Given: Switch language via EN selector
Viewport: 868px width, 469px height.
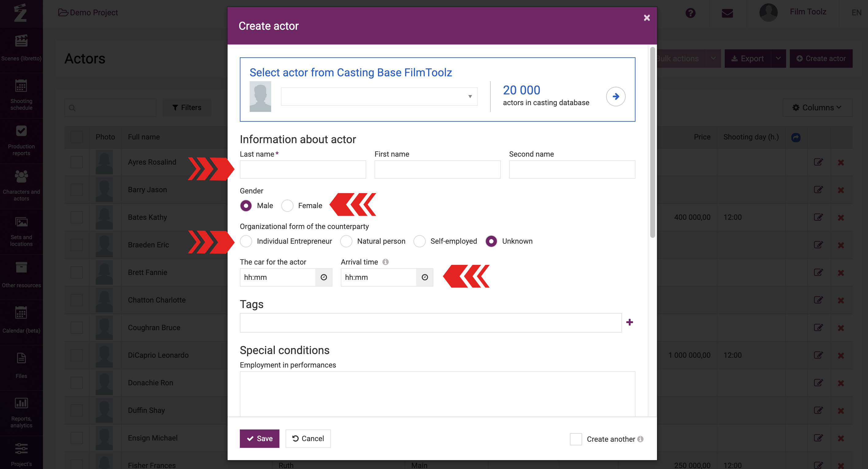Looking at the screenshot, I should (x=856, y=13).
